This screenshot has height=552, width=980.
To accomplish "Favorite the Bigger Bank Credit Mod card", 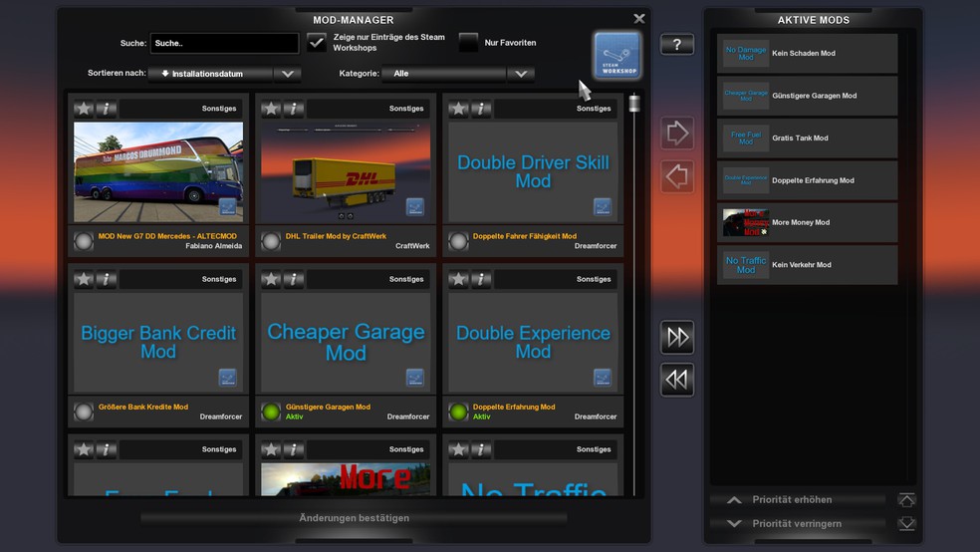I will (84, 279).
